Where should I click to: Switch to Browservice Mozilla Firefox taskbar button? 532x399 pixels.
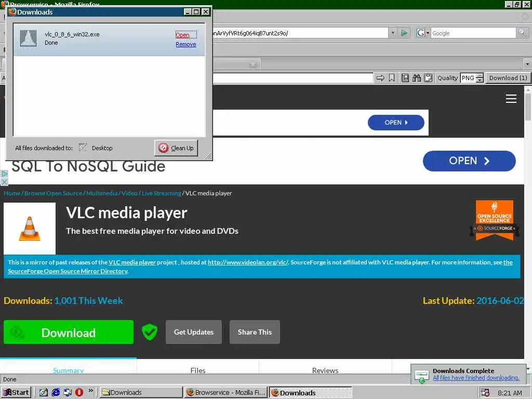click(x=225, y=393)
